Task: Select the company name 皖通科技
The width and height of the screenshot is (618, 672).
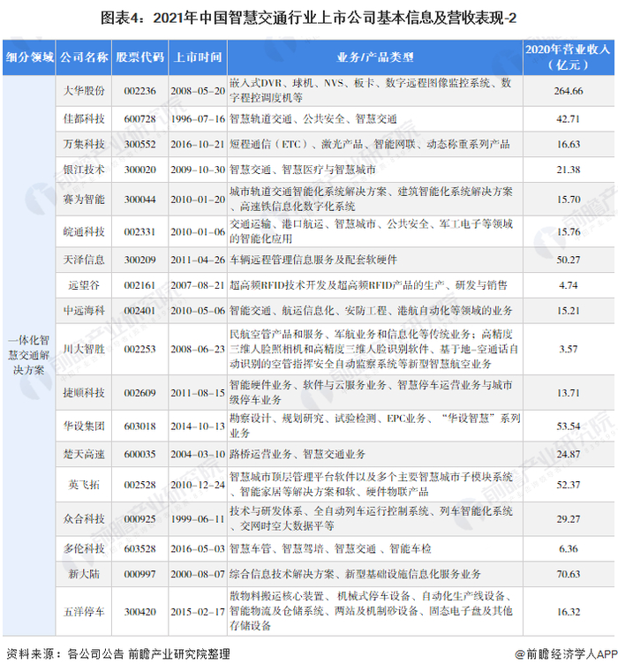Action: (x=84, y=232)
